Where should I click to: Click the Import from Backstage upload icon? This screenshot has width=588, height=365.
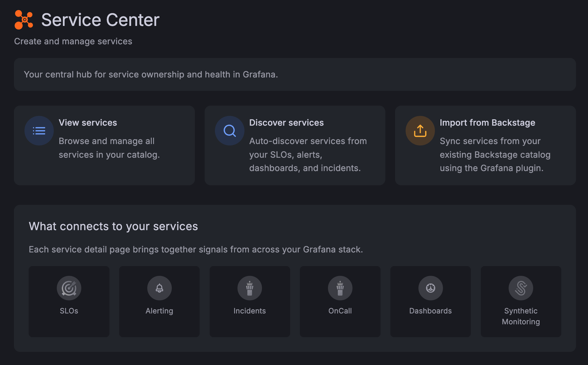(x=420, y=131)
